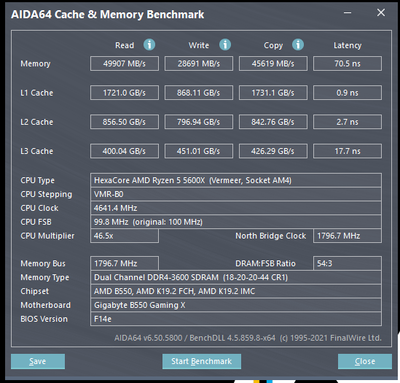Select L3 Cache read 400.04 GB/s
The image size is (400, 383).
click(x=124, y=151)
